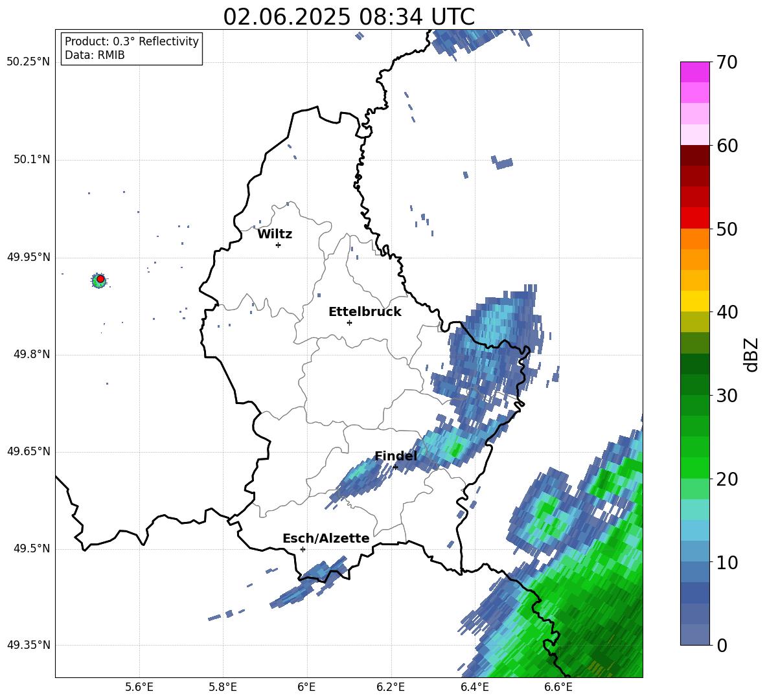Click the 6°E longitude label

coord(306,687)
